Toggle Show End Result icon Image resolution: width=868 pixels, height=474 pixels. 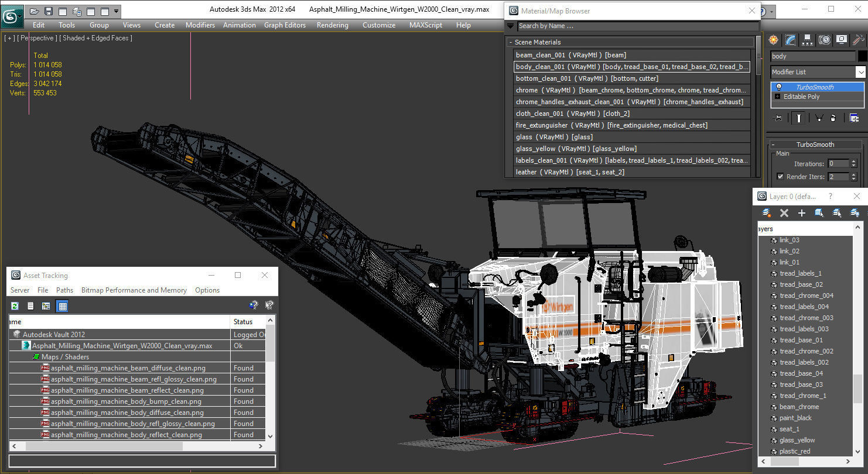798,118
